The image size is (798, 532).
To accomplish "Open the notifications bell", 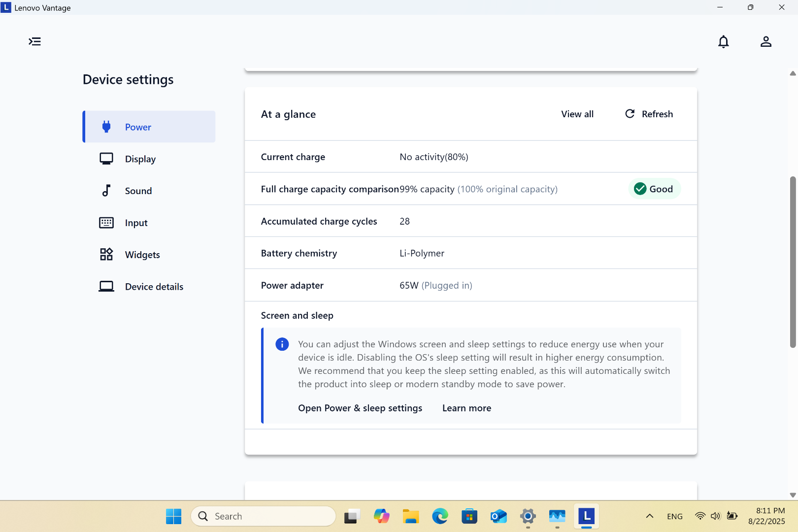I will (723, 42).
